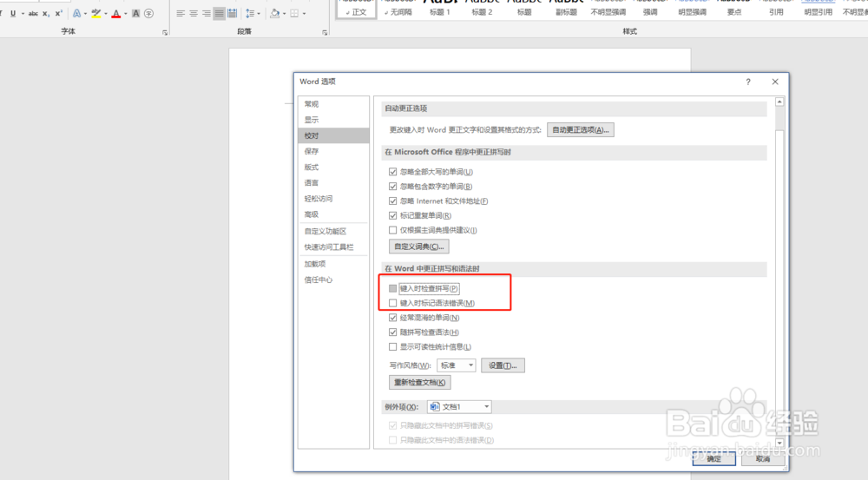Apply yellow text highlight color
This screenshot has height=480, width=868.
96,13
